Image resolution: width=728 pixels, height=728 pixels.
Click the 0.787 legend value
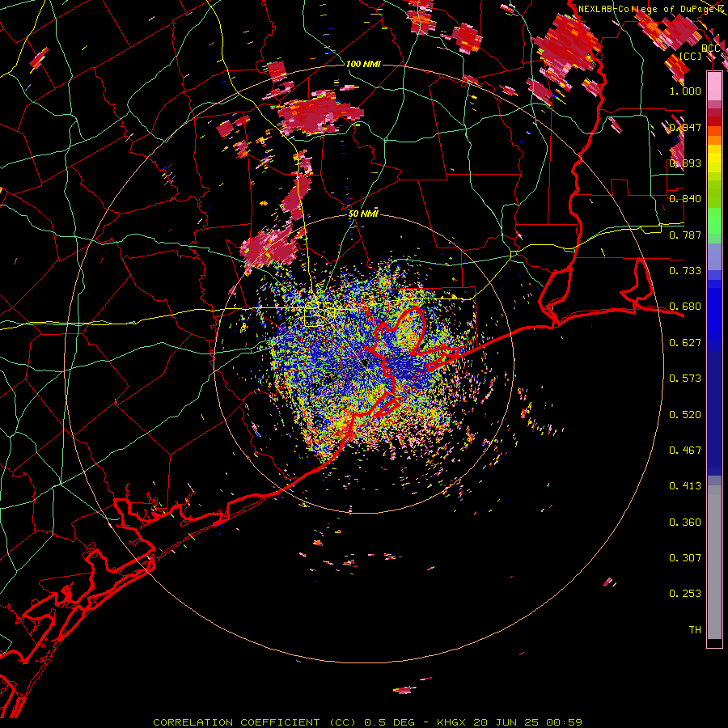click(685, 235)
